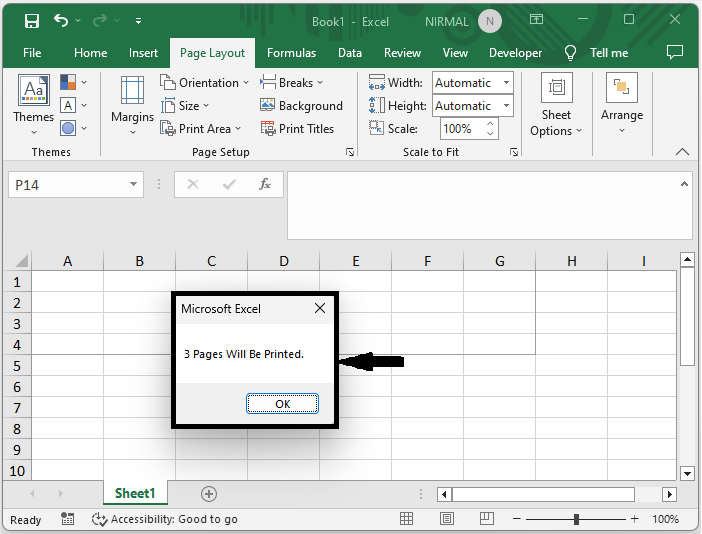Click Print Titles in Page Setup

click(297, 129)
